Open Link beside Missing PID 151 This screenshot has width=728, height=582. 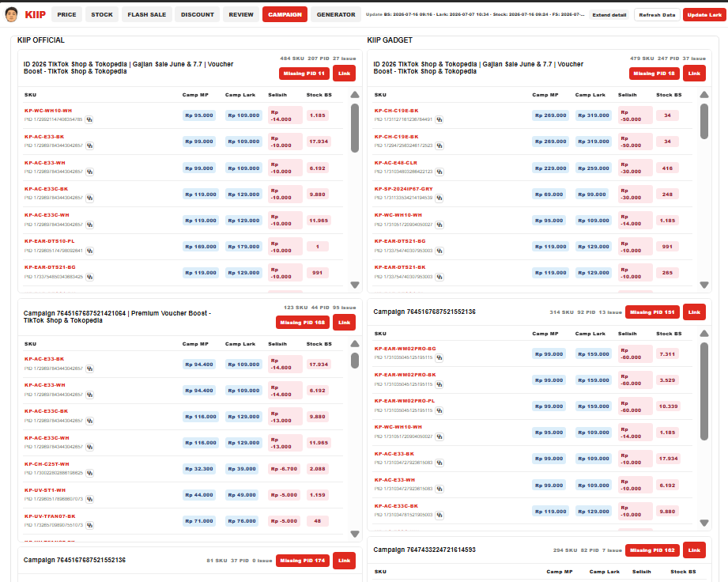coord(694,312)
